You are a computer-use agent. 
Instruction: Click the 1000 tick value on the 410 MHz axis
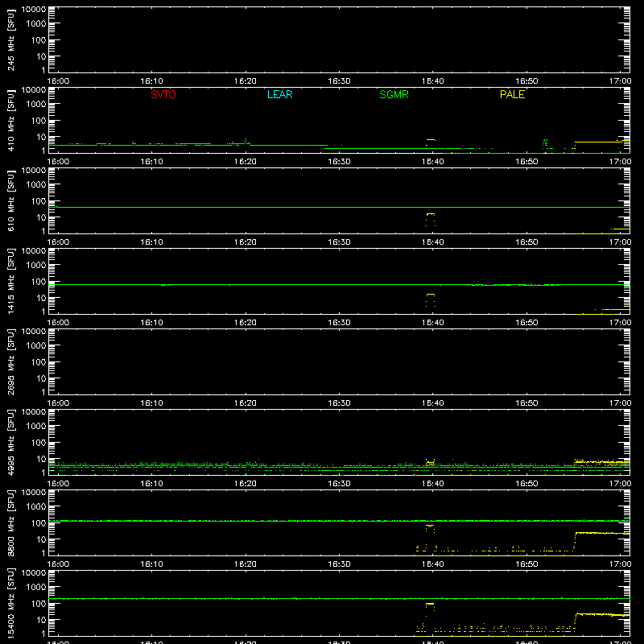click(x=36, y=105)
